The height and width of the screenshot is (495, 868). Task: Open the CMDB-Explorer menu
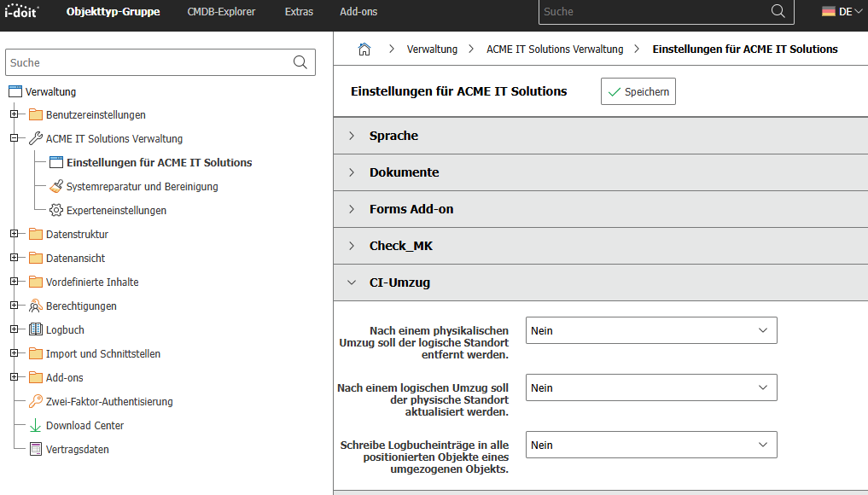(x=221, y=12)
